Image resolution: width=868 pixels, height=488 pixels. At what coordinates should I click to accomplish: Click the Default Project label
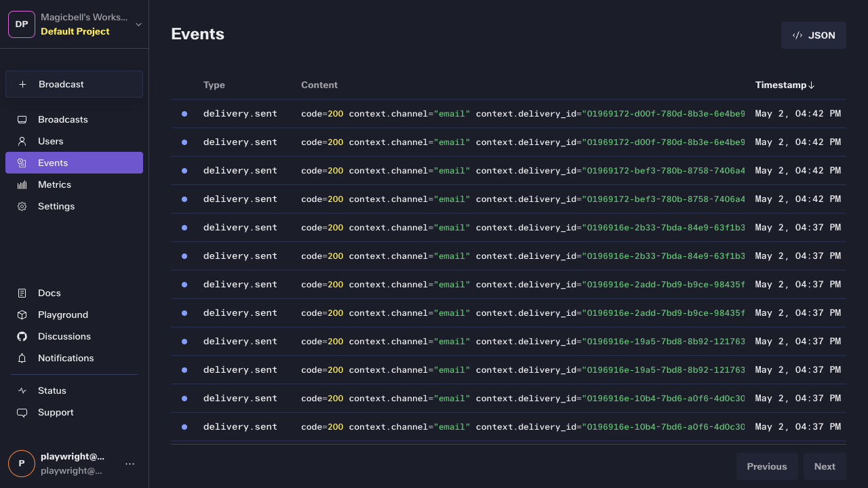[x=75, y=31]
